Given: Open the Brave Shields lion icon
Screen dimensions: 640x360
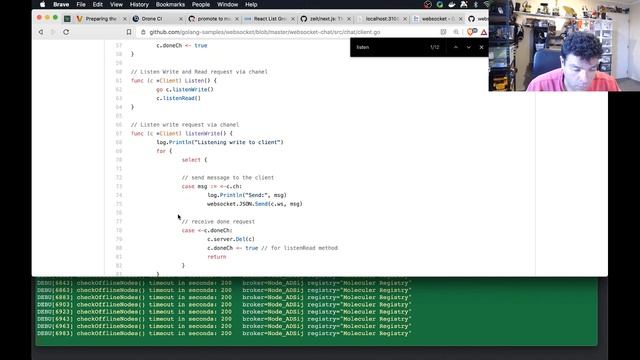Looking at the screenshot, I should [471, 32].
